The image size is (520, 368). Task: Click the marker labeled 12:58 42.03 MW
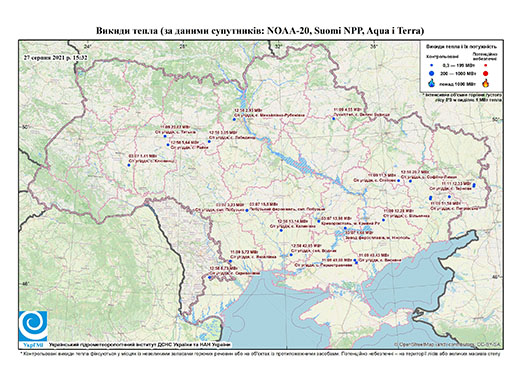tap(291, 255)
